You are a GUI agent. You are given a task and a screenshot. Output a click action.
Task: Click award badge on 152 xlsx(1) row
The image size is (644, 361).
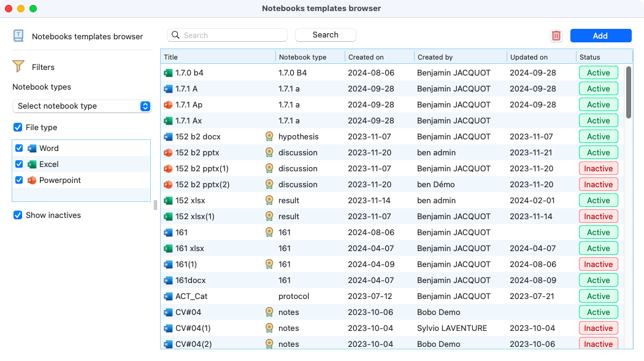[269, 216]
